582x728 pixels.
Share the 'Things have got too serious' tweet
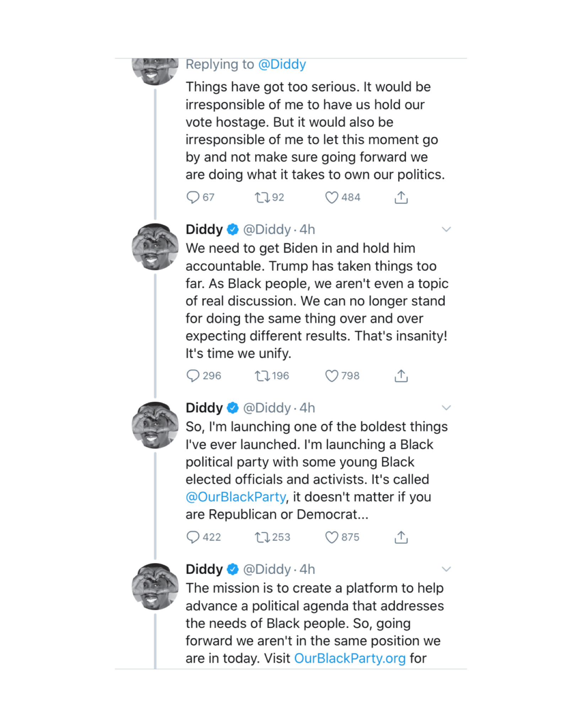pos(401,197)
